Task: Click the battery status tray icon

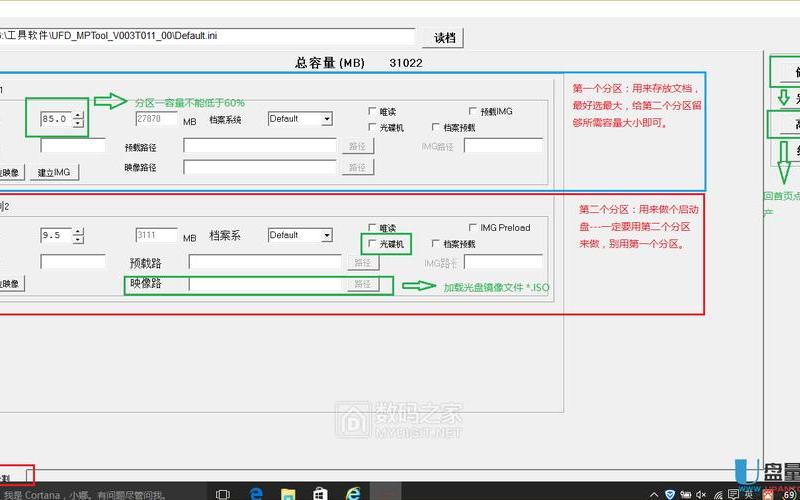Action: pos(686,494)
